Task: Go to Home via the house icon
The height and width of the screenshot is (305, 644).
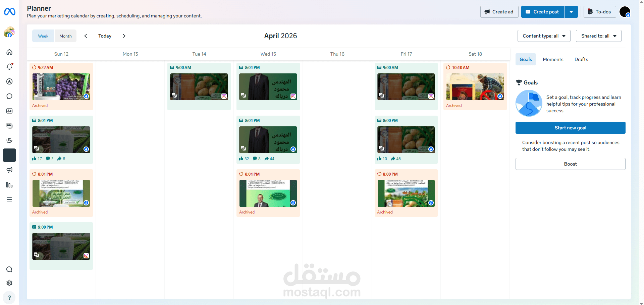Action: point(9,52)
